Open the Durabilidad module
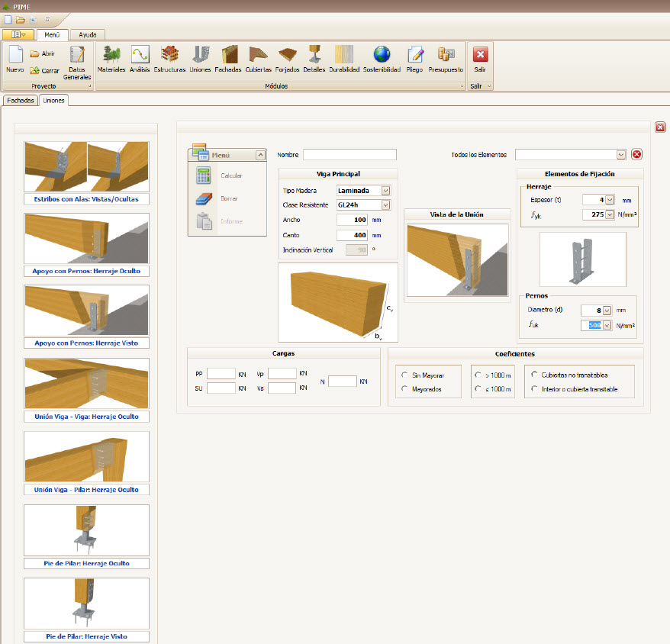670x644 pixels. (344, 59)
